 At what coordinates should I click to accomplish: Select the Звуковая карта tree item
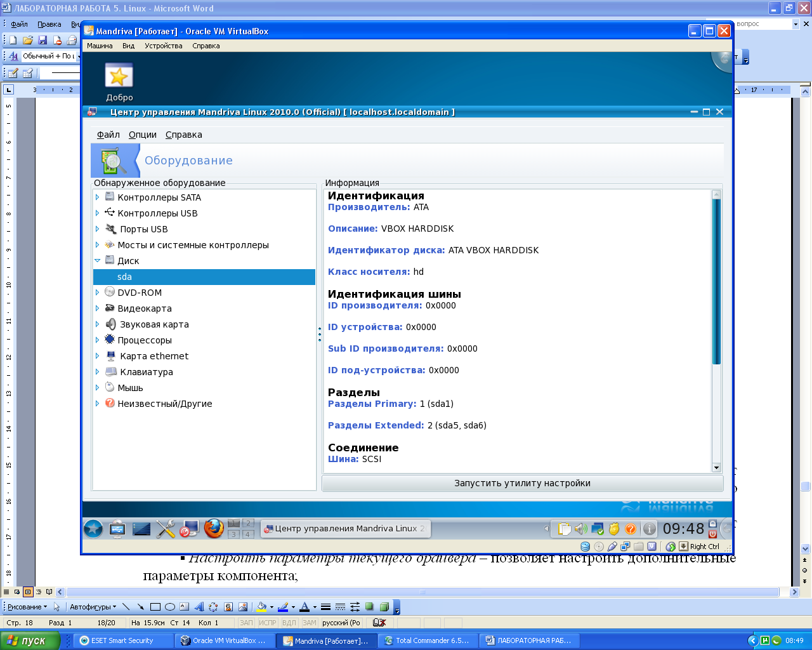[154, 324]
